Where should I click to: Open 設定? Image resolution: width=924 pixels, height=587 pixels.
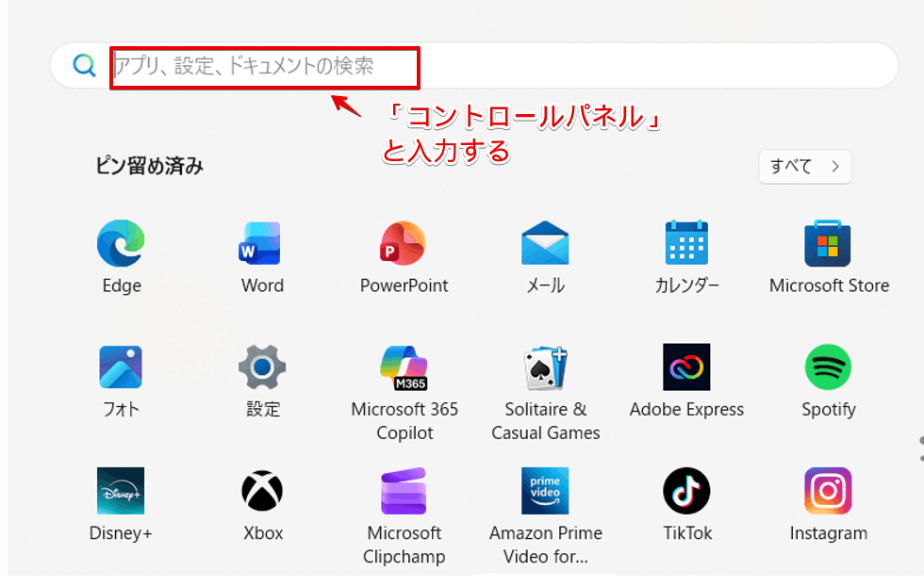pos(261,367)
